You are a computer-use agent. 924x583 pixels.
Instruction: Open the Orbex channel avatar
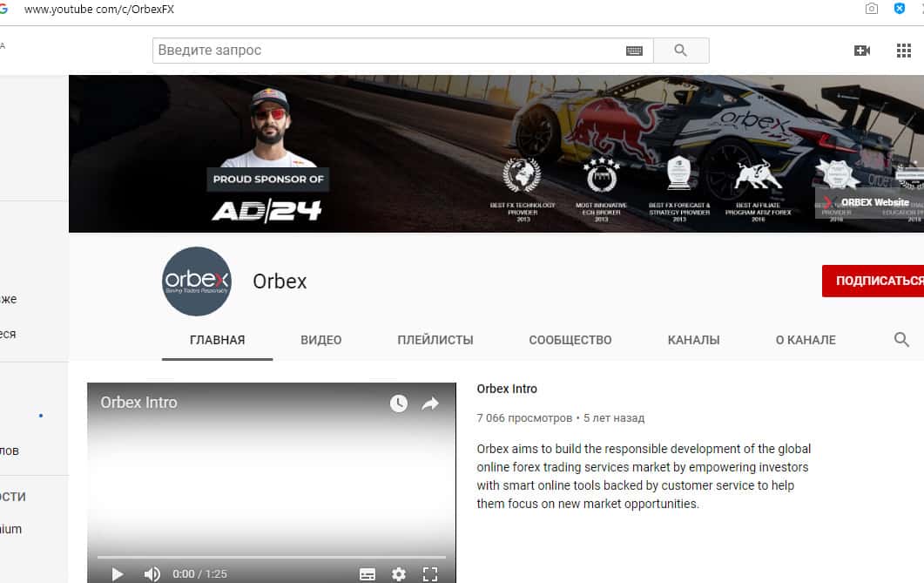click(197, 281)
